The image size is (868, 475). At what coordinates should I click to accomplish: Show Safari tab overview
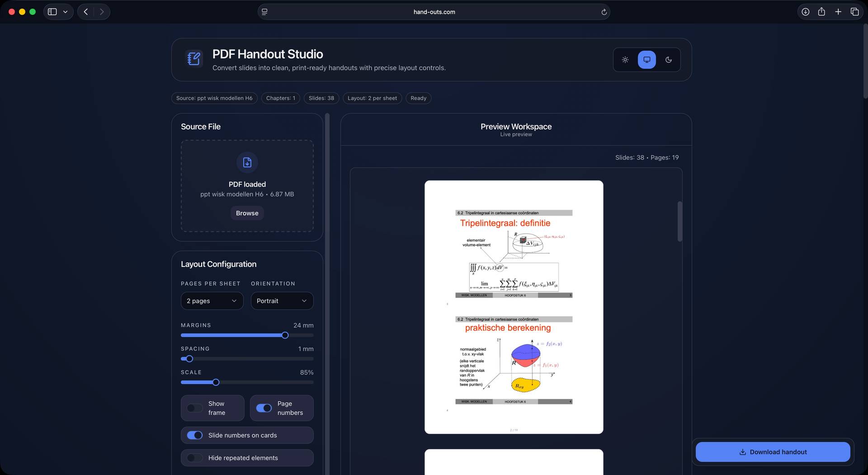click(854, 12)
